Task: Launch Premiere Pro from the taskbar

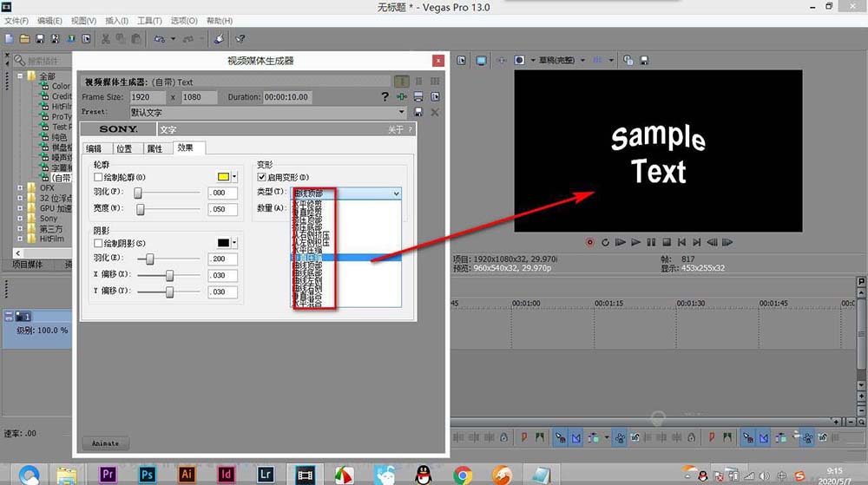Action: click(x=108, y=474)
